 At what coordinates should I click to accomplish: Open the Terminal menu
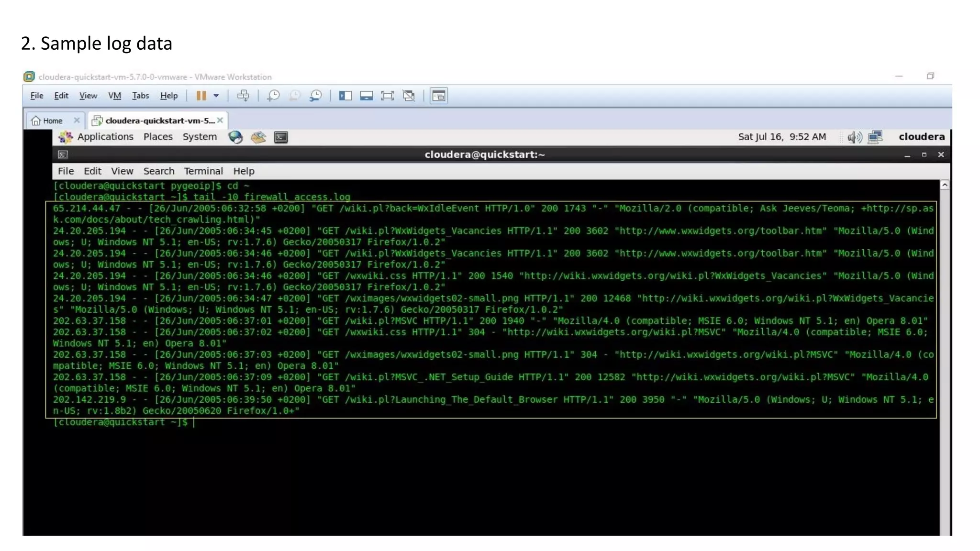pyautogui.click(x=203, y=171)
